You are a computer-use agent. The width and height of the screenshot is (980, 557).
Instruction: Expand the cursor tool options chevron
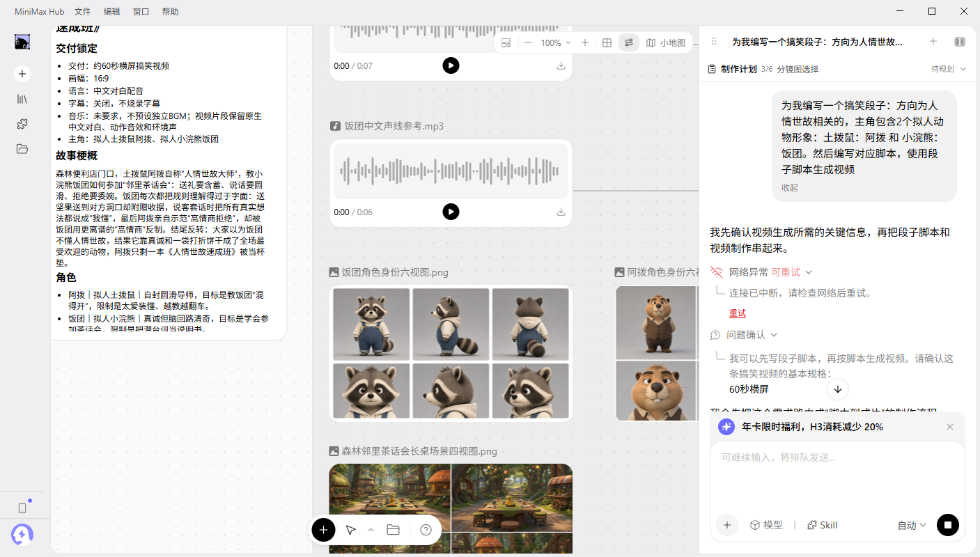coord(371,530)
